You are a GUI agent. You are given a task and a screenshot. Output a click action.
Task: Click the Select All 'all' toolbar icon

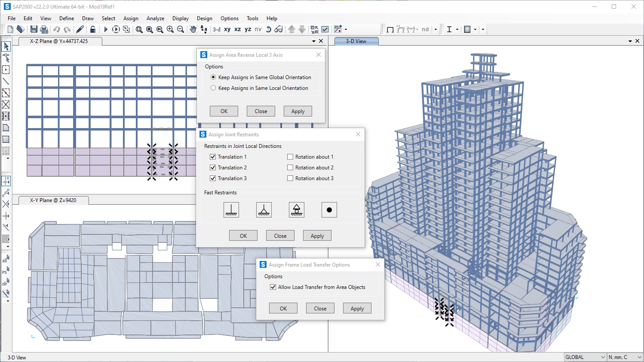[x=6, y=259]
